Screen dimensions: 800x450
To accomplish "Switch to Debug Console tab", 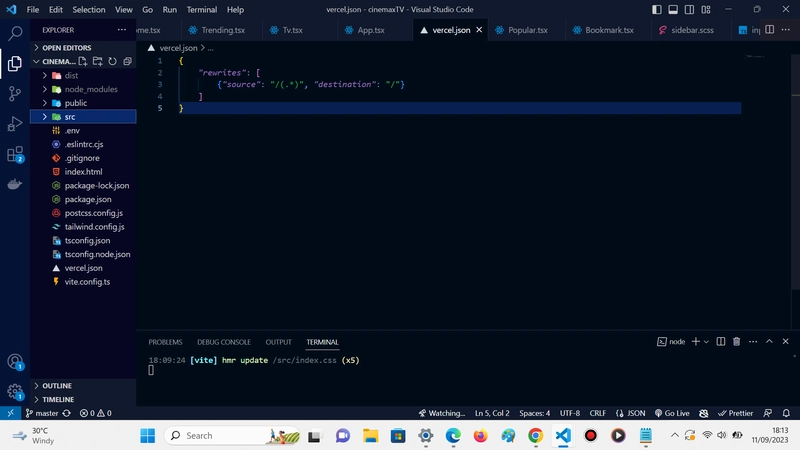I will point(224,342).
